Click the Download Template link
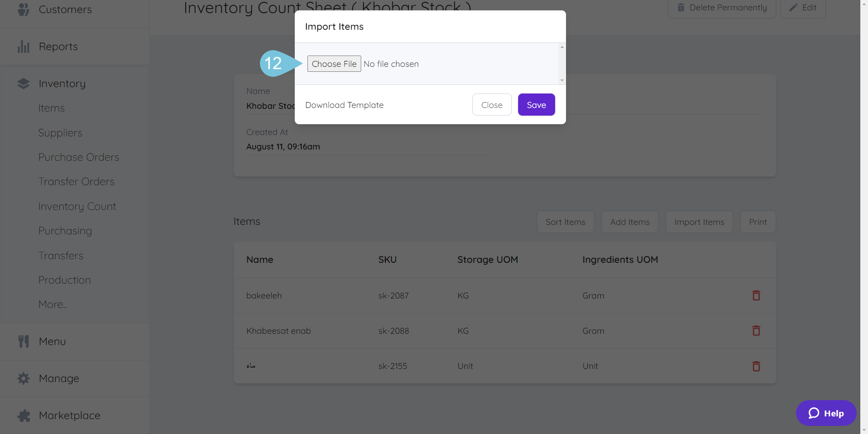Screen dimensions: 868x434 344,105
